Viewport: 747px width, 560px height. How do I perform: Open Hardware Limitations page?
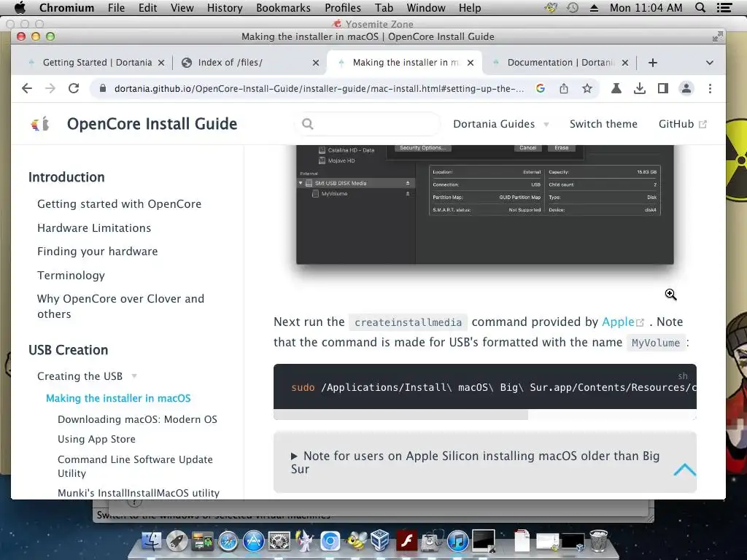pos(94,228)
